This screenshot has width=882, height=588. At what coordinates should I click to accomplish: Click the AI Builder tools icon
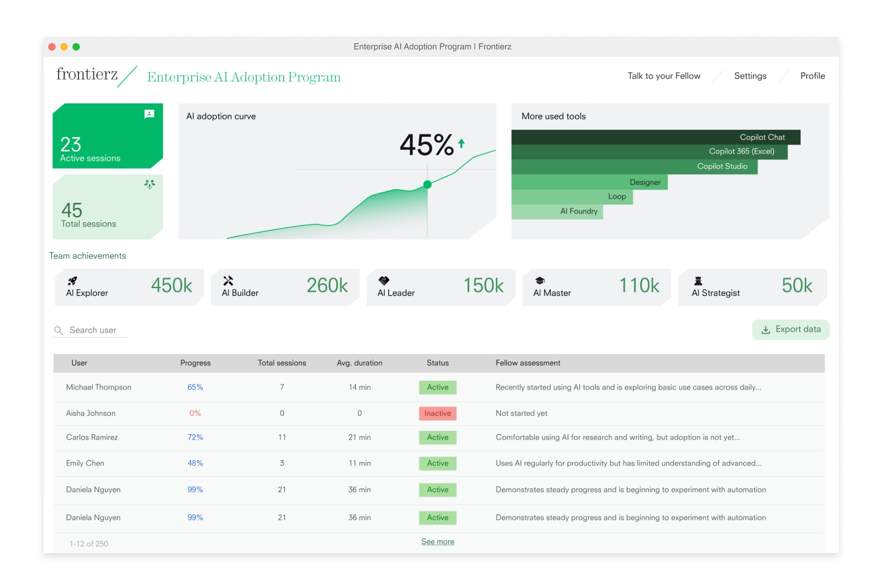(228, 281)
